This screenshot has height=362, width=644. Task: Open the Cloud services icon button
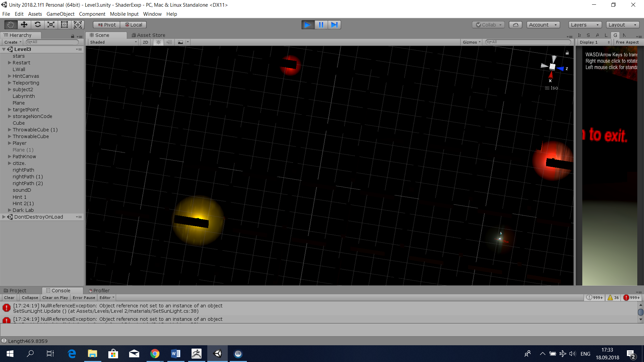pyautogui.click(x=516, y=24)
